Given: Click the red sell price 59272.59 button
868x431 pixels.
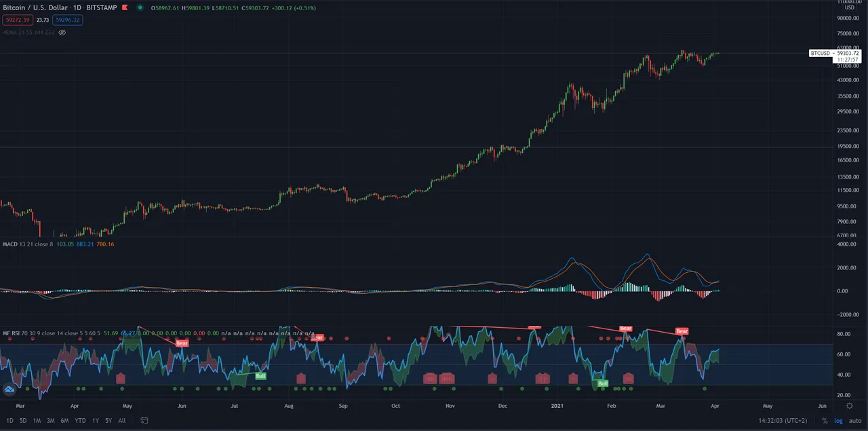Looking at the screenshot, I should 16,20.
